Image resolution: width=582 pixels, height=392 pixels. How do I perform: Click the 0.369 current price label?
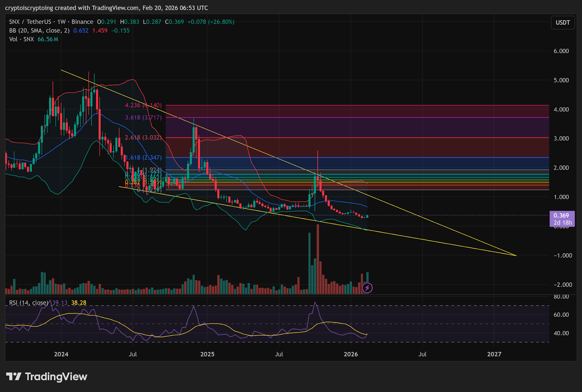point(561,215)
